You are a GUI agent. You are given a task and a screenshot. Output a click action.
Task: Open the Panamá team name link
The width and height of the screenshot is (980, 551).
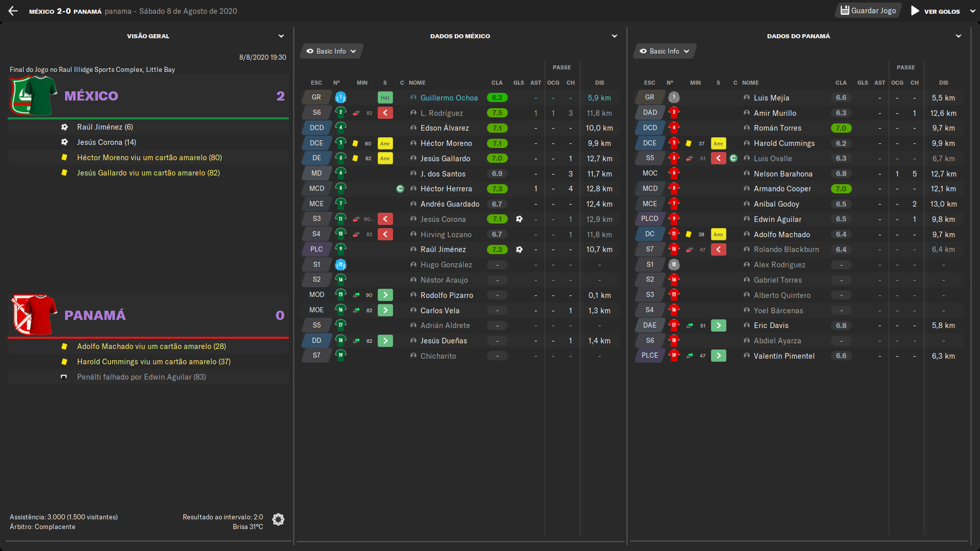coord(95,315)
